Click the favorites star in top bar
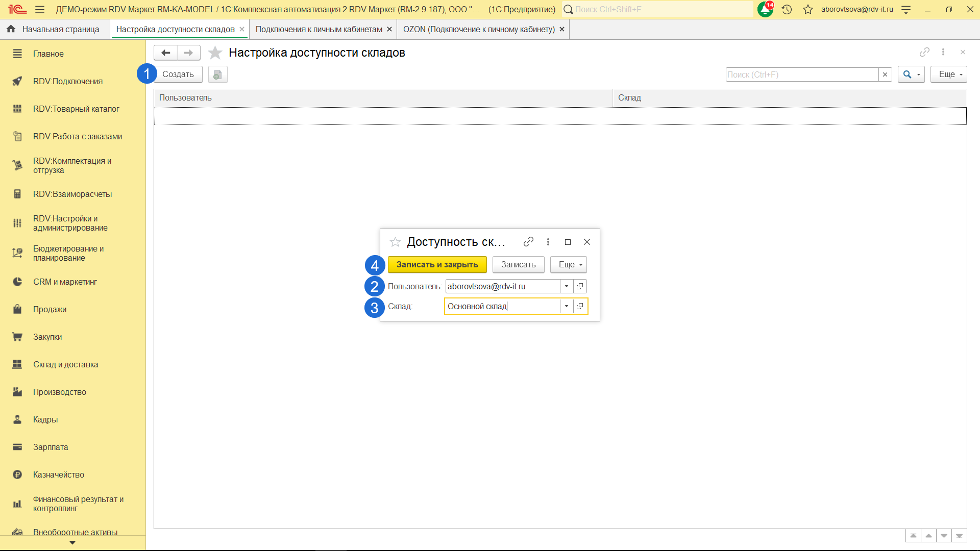 point(808,9)
